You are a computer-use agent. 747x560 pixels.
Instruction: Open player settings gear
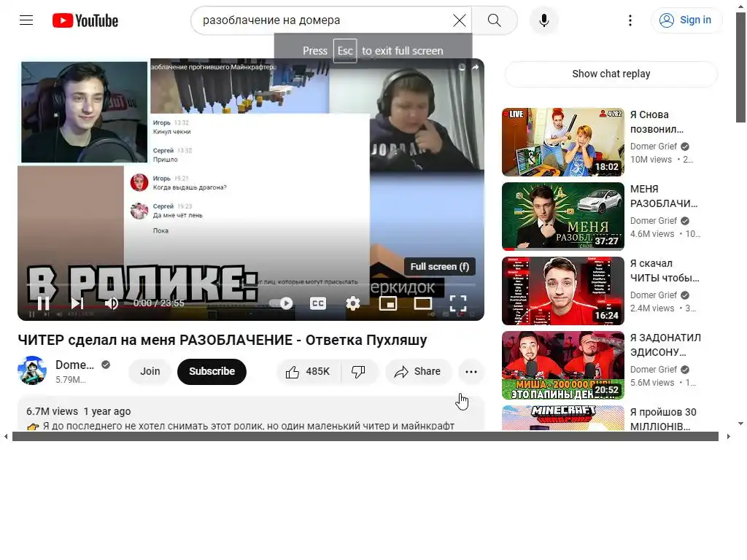coord(352,303)
